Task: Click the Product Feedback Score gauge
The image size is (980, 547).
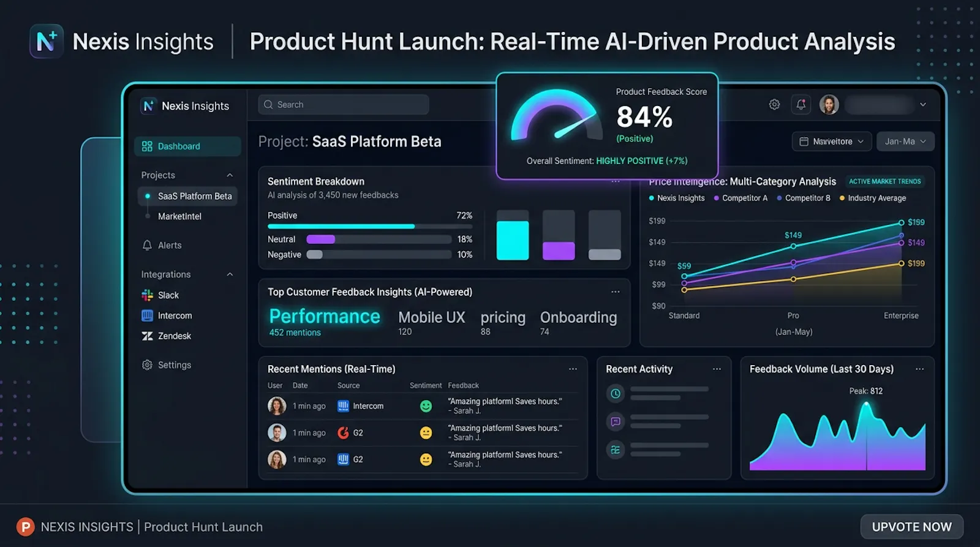Action: (x=556, y=116)
